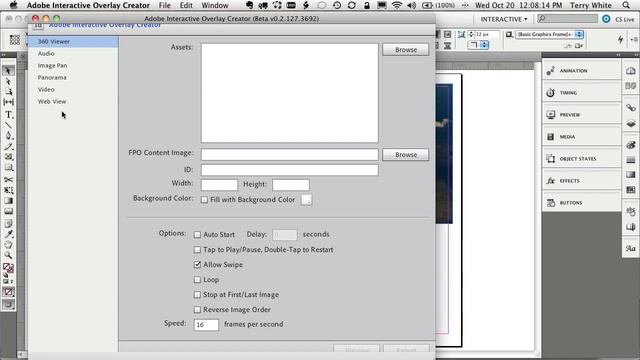The height and width of the screenshot is (360, 640).
Task: Open the corner shape dropdown
Action: click(x=478, y=45)
